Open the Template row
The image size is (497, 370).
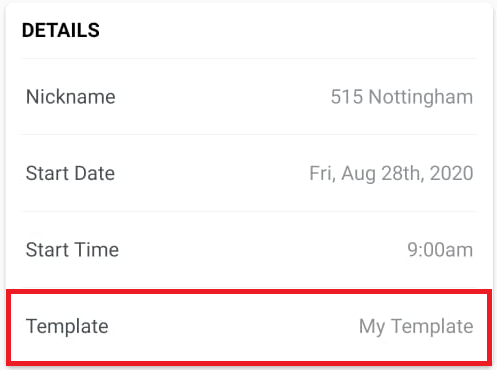tap(249, 326)
